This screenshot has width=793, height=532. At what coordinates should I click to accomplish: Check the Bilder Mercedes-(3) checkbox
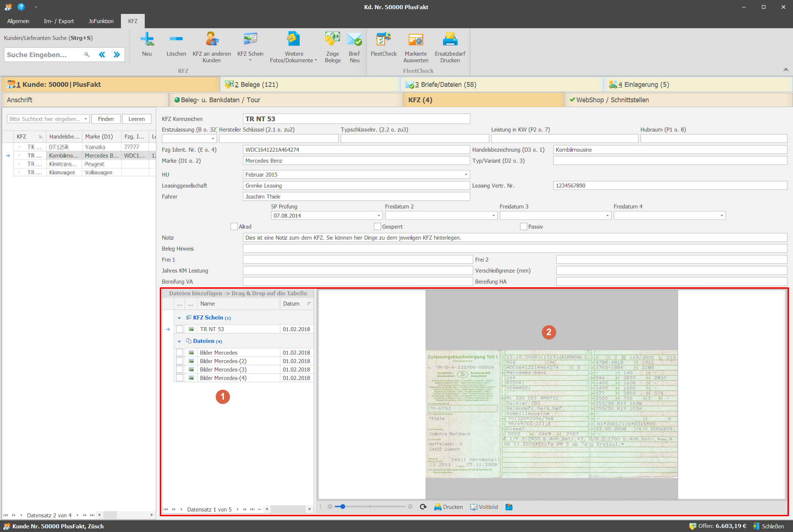click(x=180, y=369)
